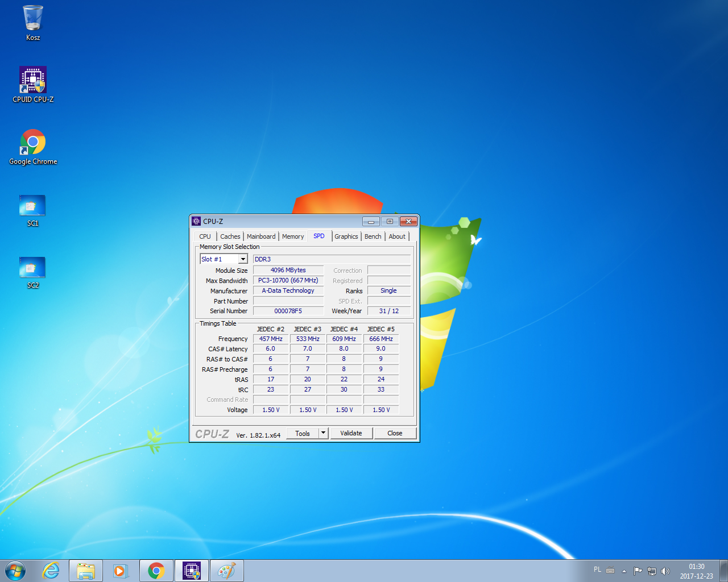Click the Tools button
728x582 pixels.
(303, 433)
